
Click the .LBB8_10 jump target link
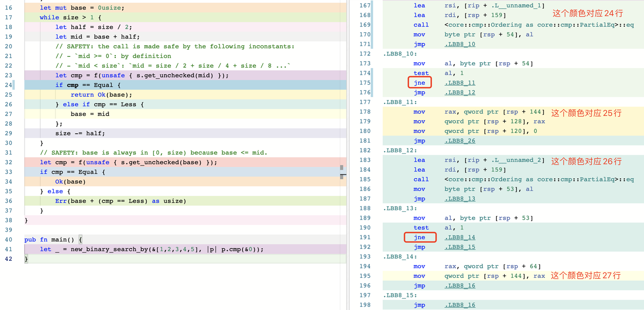[x=460, y=44]
